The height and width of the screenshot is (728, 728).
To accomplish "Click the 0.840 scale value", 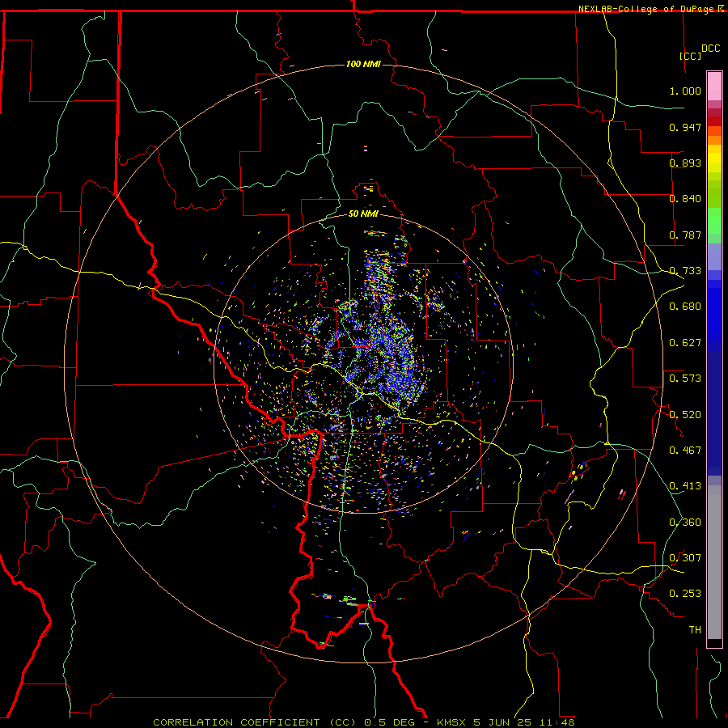I will [685, 199].
